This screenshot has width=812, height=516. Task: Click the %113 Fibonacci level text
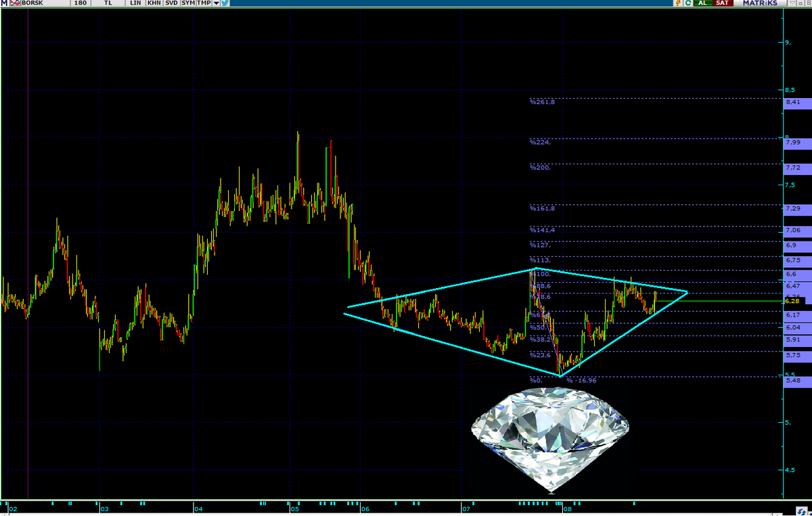click(541, 260)
